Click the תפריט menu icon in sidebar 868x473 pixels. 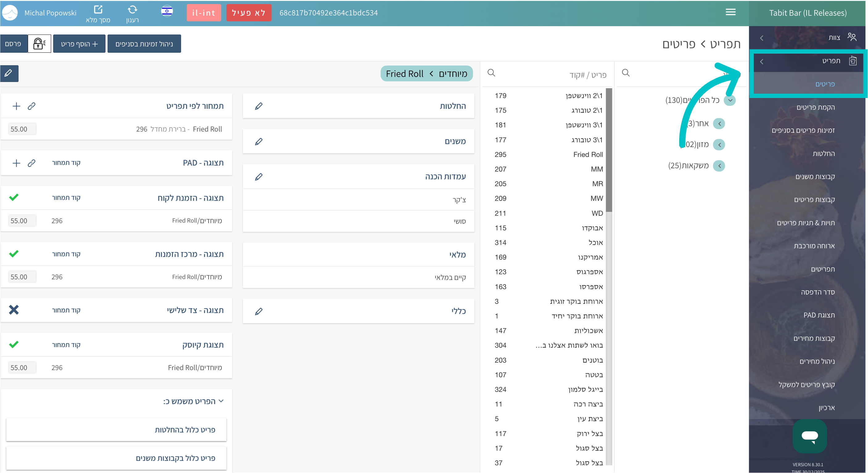pos(853,61)
